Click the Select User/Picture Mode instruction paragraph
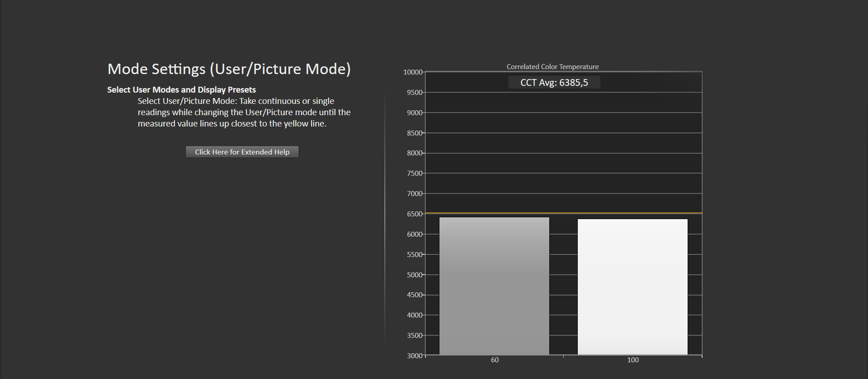This screenshot has height=379, width=868. pos(244,112)
